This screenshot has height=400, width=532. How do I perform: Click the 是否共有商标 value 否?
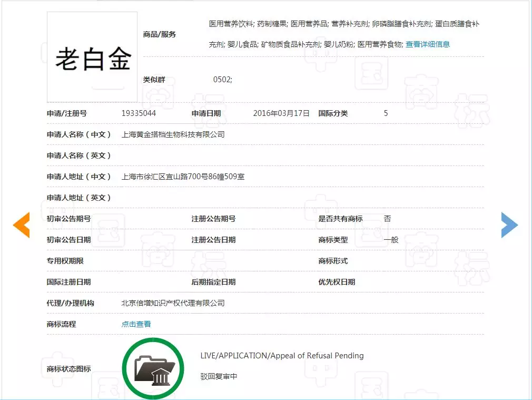tap(387, 219)
